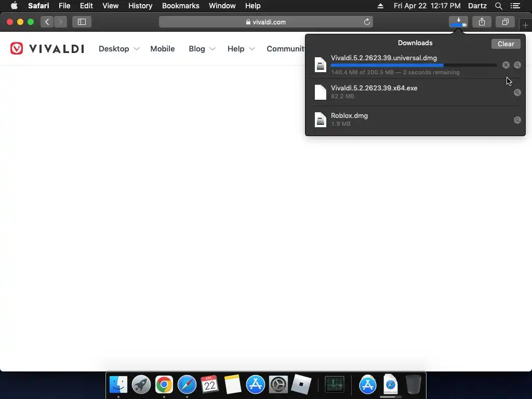The width and height of the screenshot is (532, 399).
Task: Open Activity Monitor from the Dock
Action: [335, 385]
